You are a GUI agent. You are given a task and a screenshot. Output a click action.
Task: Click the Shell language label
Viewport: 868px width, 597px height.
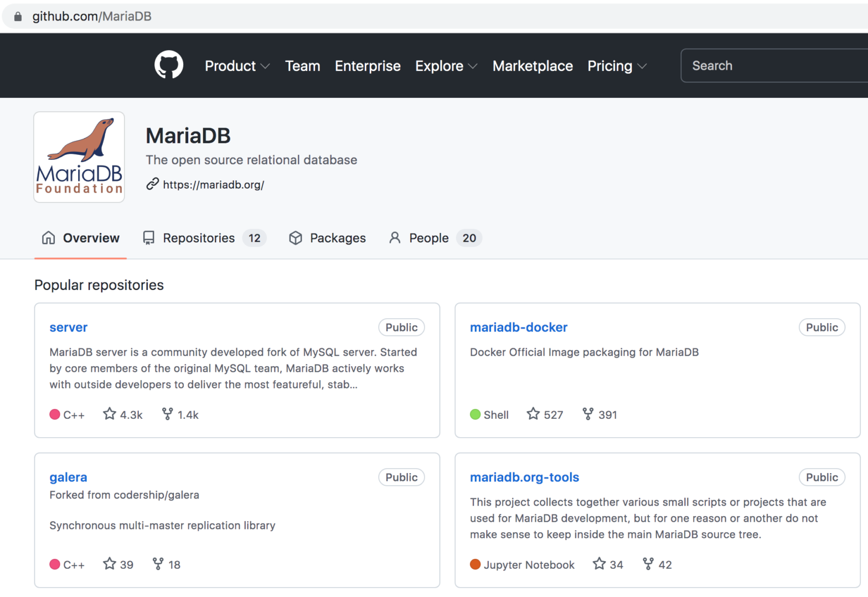click(496, 415)
